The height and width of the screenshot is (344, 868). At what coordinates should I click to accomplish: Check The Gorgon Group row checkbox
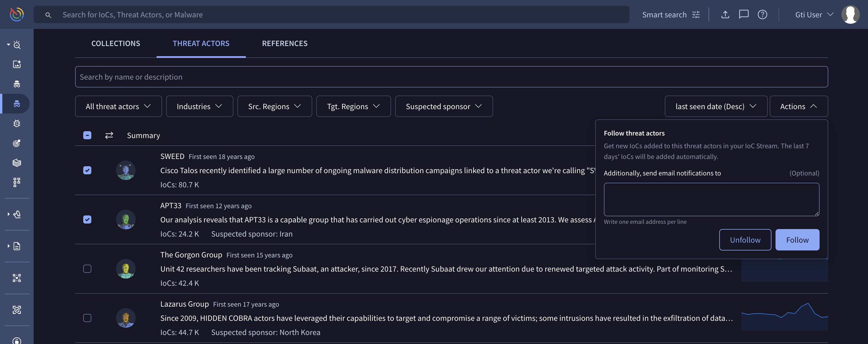[87, 269]
